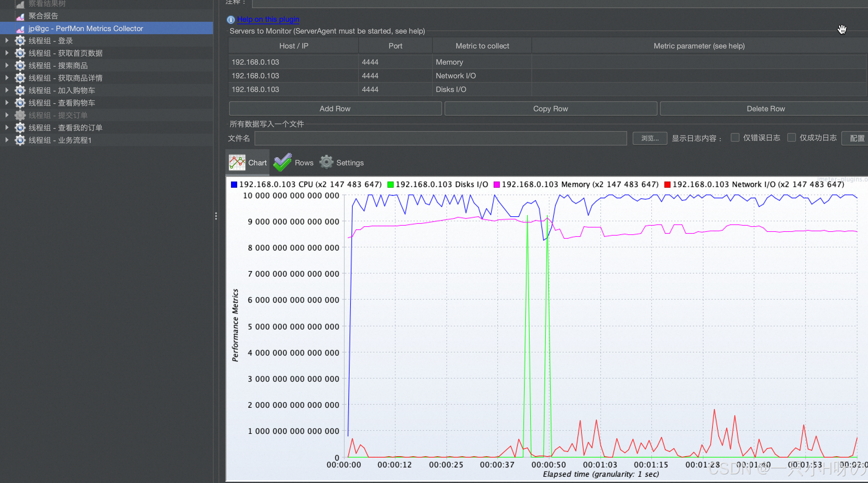Select the PerfMon Metrics Collector item
The width and height of the screenshot is (868, 483).
pos(86,28)
